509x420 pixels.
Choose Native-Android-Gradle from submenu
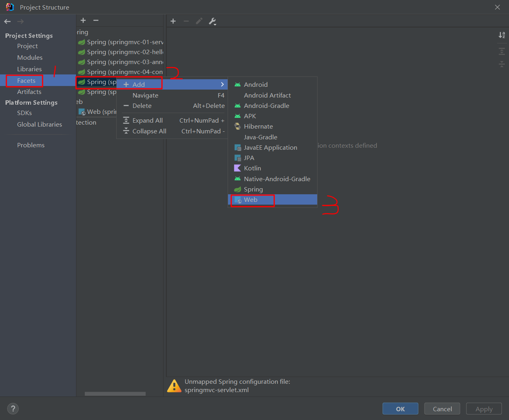coord(273,179)
